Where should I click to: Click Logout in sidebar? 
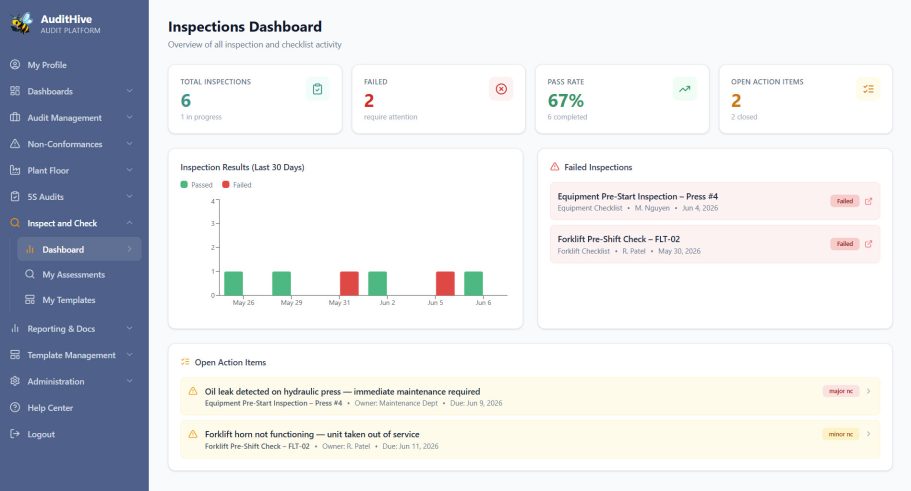tap(74, 434)
